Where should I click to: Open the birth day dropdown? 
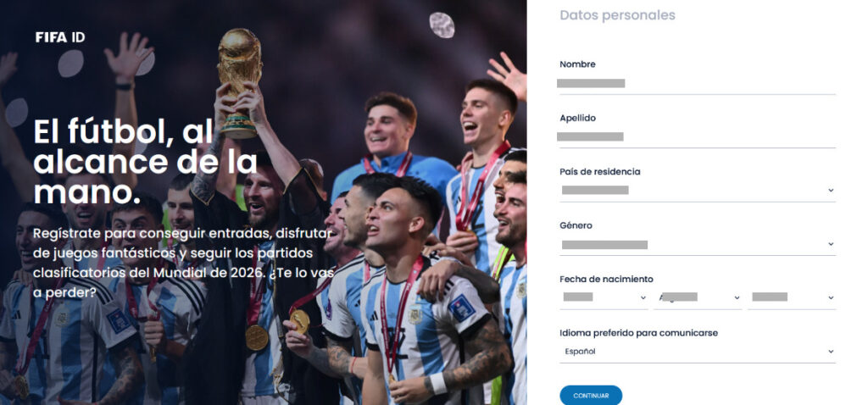point(604,297)
